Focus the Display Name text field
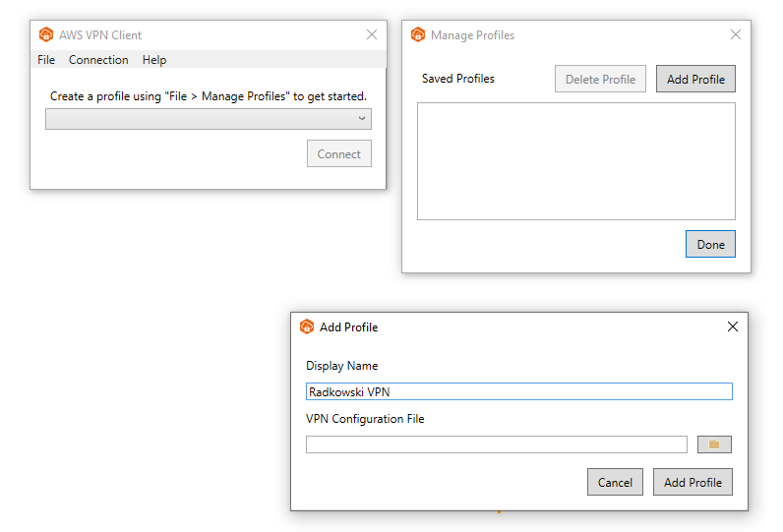This screenshot has width=783, height=532. (518, 391)
